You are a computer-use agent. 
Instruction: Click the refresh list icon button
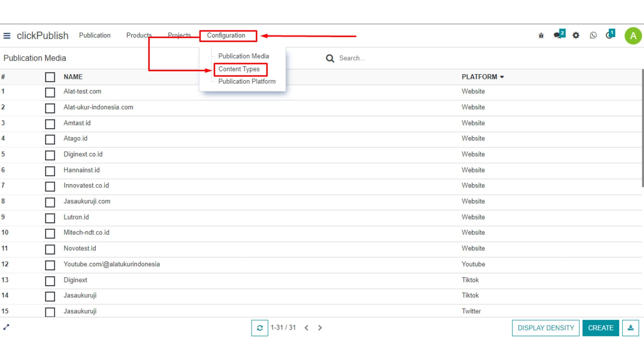(x=260, y=328)
